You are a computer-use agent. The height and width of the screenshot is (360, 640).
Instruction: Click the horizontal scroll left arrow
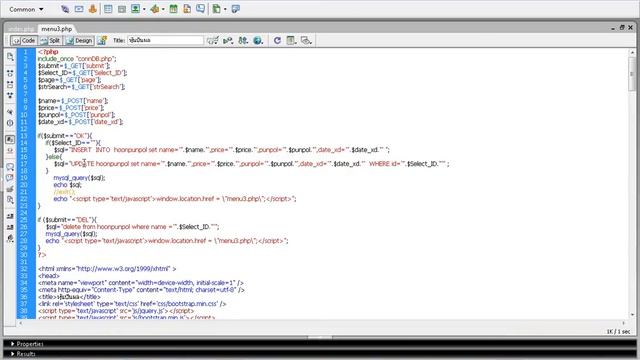tap(21, 323)
